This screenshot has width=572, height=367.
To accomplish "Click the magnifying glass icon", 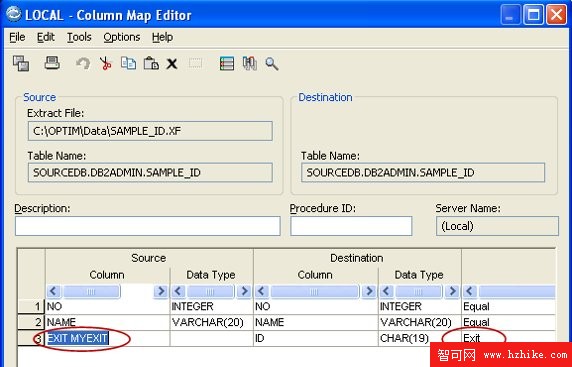I will pos(272,64).
